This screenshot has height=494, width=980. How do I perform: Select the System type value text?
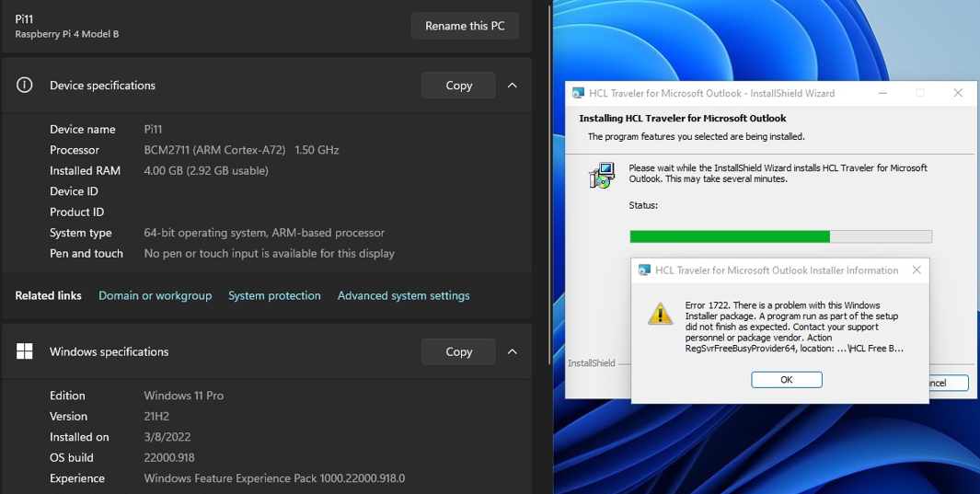[x=264, y=233]
